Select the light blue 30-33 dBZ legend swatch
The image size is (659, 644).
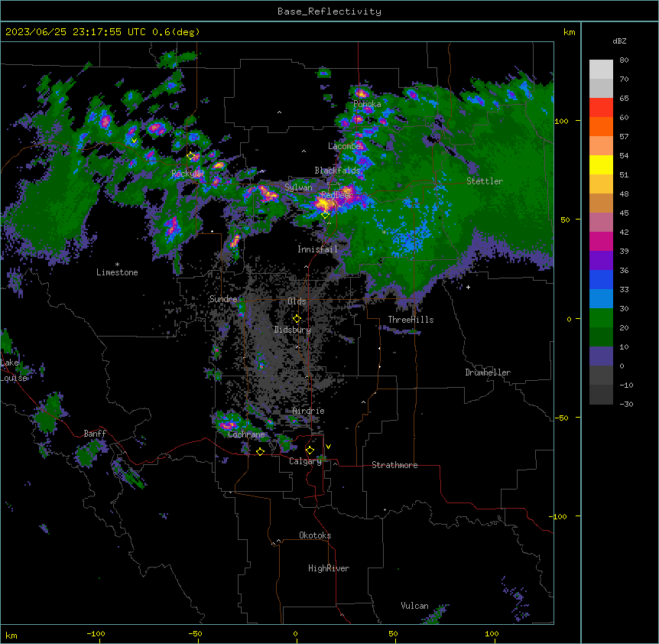click(601, 299)
